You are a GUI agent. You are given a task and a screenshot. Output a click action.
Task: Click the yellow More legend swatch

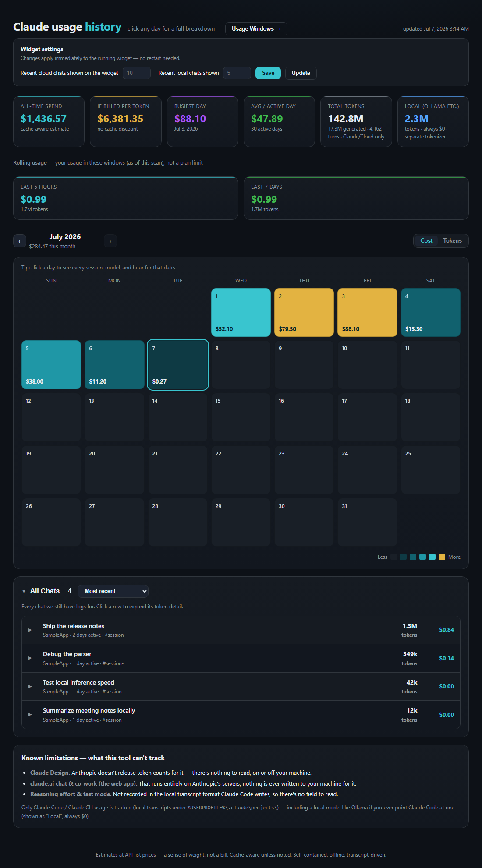click(442, 557)
